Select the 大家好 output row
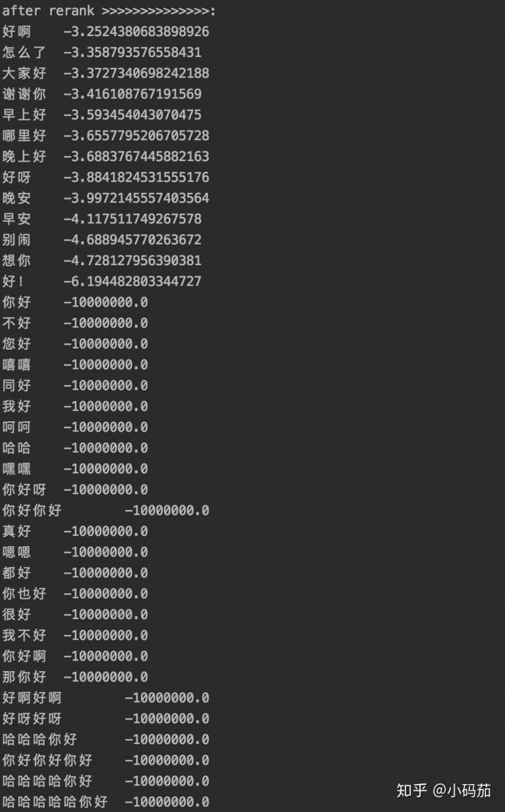The image size is (505, 812). pos(105,73)
